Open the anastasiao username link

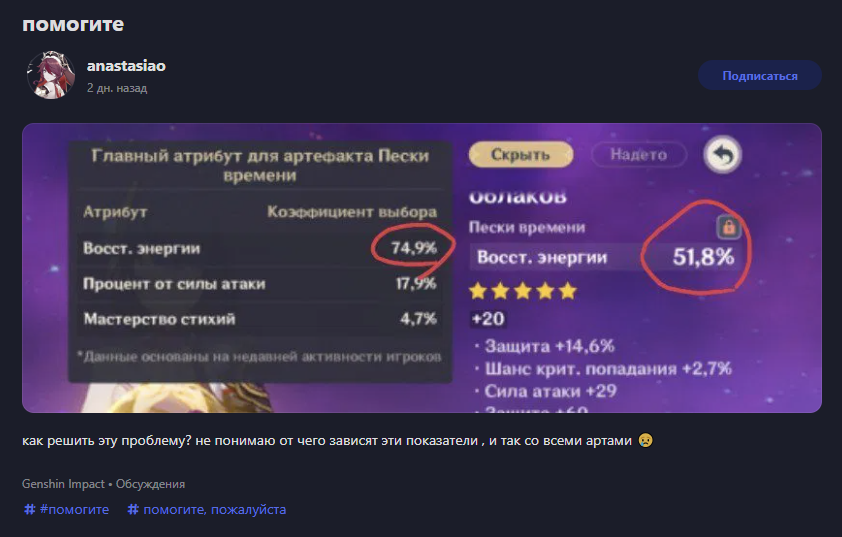tap(126, 66)
